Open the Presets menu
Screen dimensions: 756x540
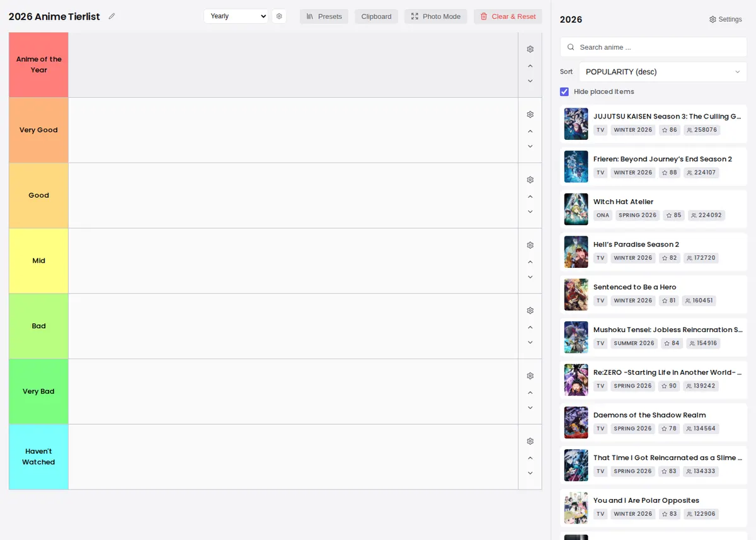point(324,16)
